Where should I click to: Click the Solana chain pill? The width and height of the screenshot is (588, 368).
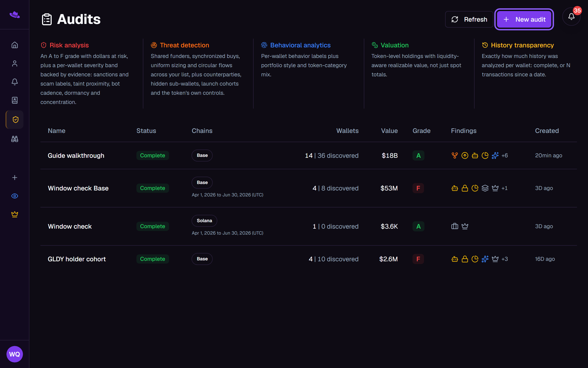[204, 221]
